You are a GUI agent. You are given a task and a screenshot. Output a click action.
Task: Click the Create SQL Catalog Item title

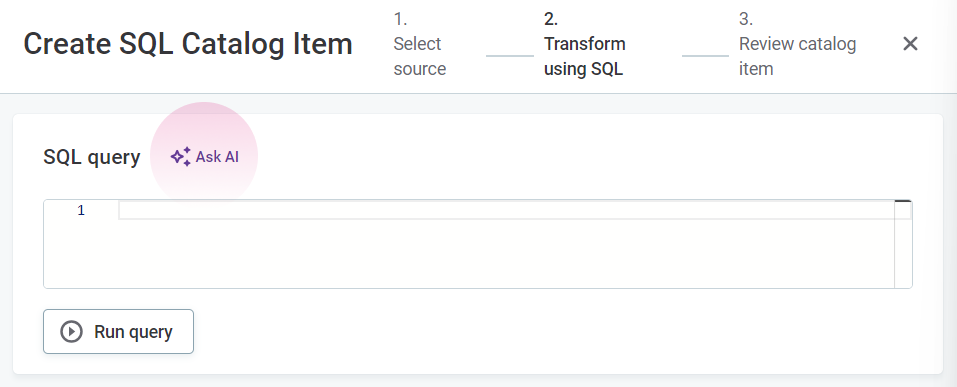click(188, 44)
